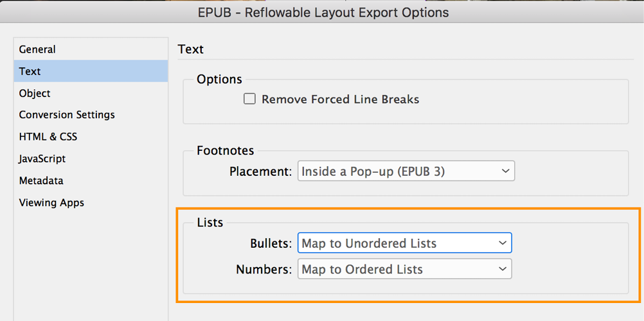Enable Remove Forced Line Breaks checkbox

[x=250, y=99]
